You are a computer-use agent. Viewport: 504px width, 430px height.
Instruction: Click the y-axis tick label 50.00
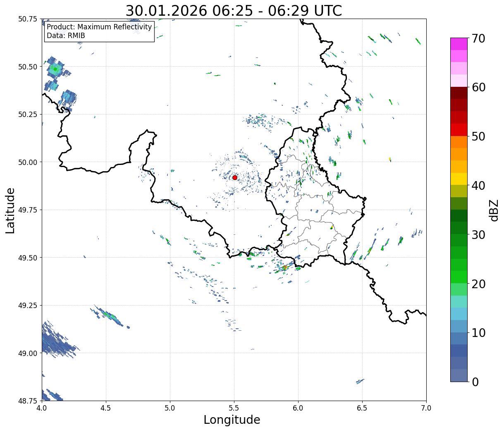pos(28,162)
